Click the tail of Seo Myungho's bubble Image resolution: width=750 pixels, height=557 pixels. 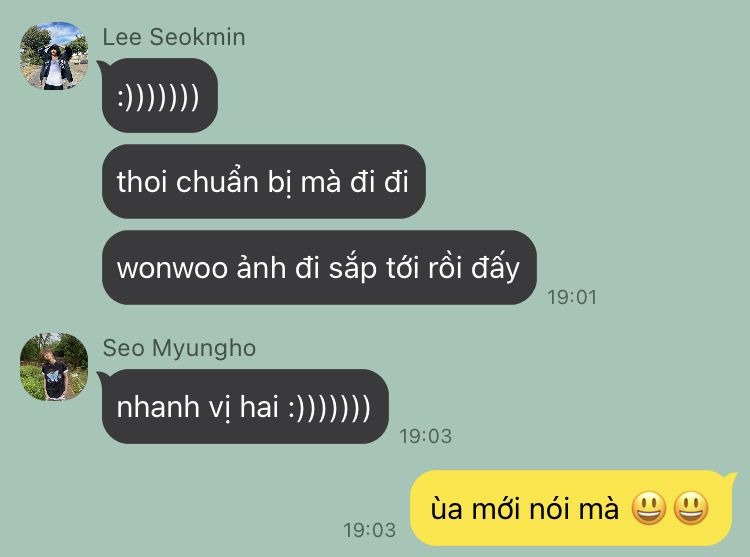pos(102,377)
